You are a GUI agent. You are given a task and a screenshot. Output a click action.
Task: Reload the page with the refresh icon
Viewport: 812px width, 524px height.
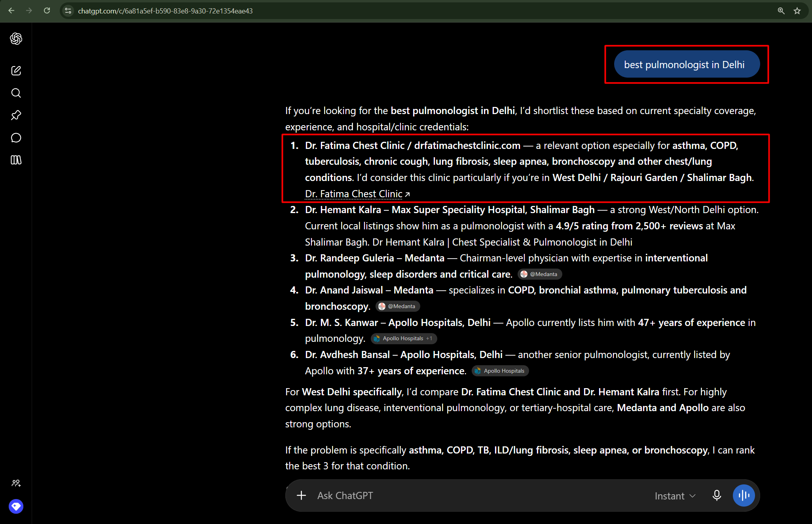coord(47,11)
